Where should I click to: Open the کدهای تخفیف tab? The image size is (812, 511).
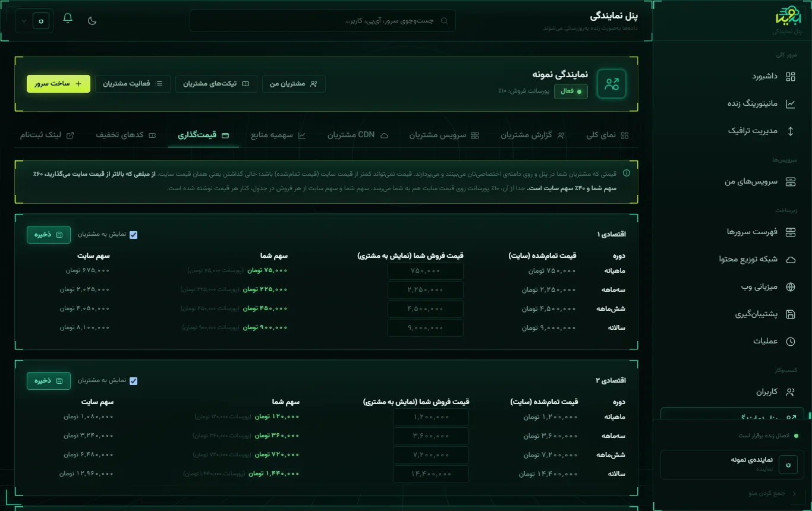[x=126, y=135]
